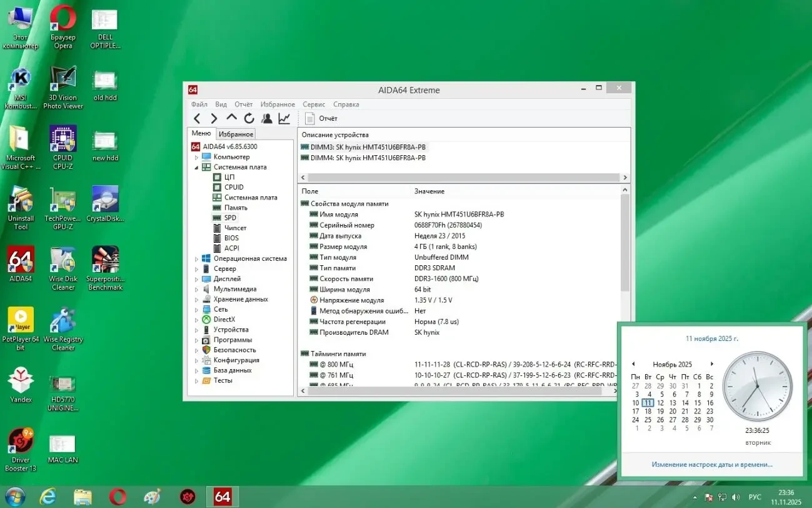Click the Up level arrow toolbar icon
812x508 pixels.
[231, 118]
